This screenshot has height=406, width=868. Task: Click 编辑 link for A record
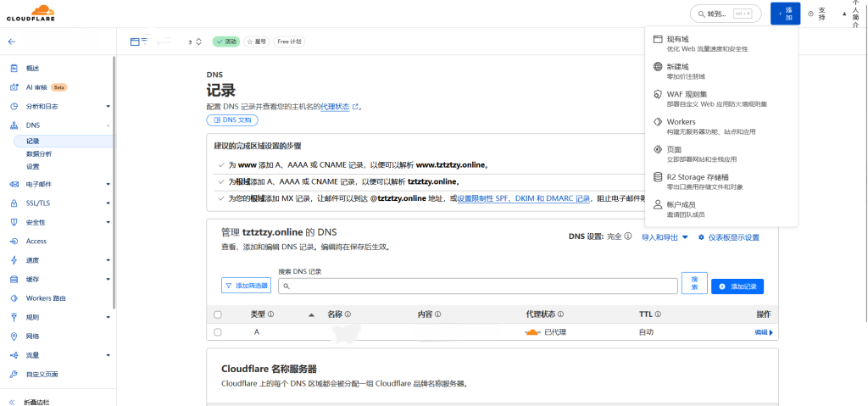pos(764,332)
